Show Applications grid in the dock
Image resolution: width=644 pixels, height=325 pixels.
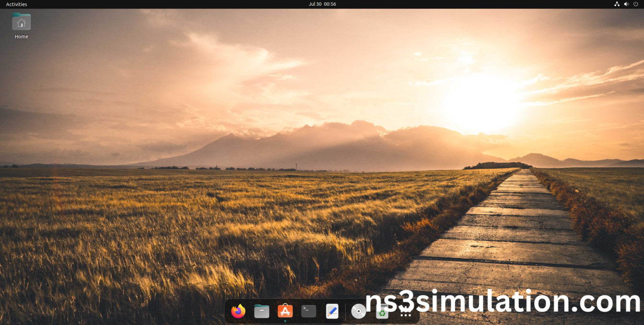(x=405, y=313)
